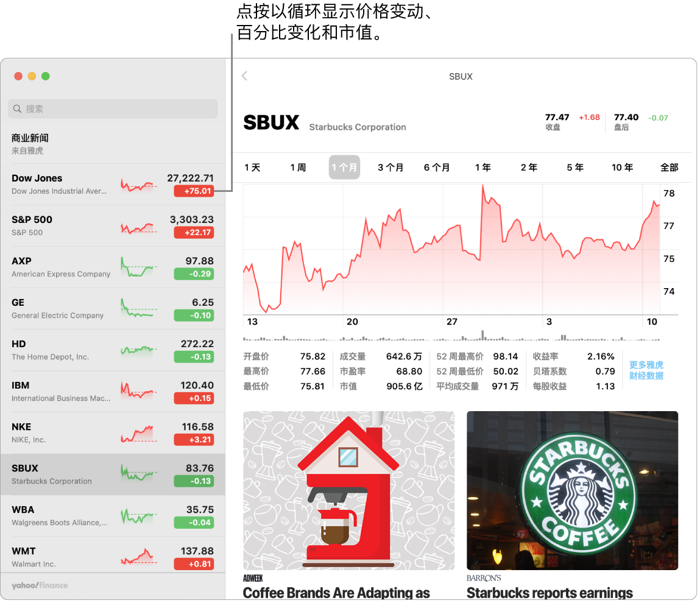
Task: Select the 6 个月 time range
Action: coord(437,167)
